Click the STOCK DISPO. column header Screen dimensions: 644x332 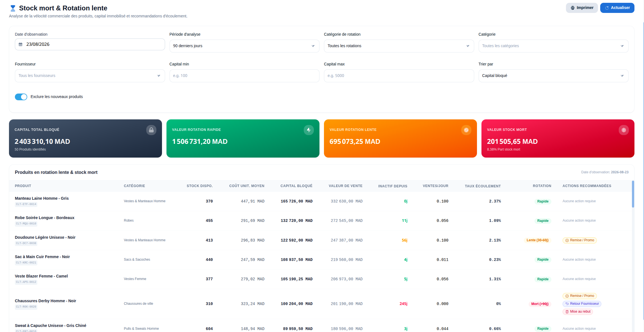click(x=200, y=186)
